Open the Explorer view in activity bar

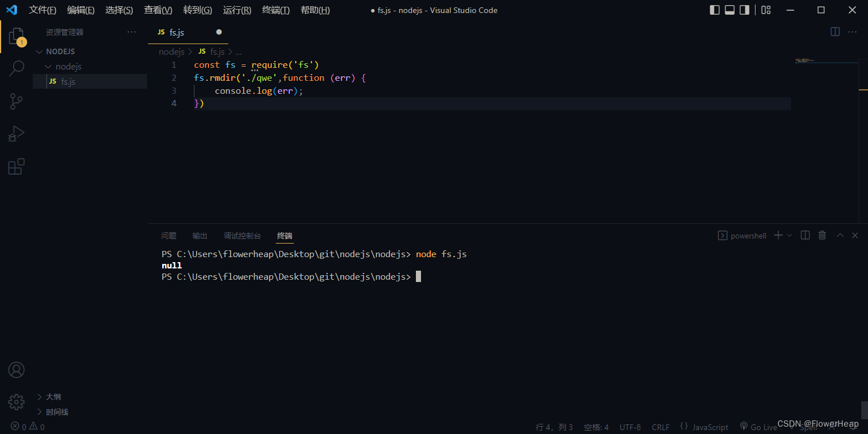pos(16,37)
